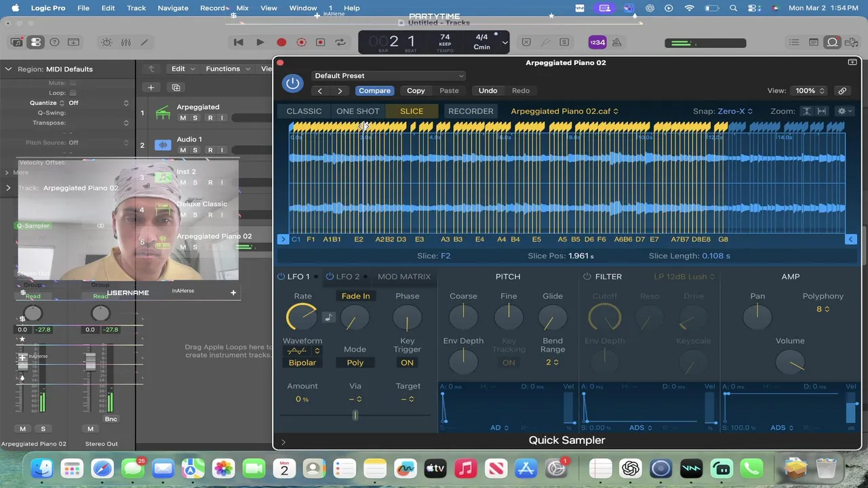Open the waveform gear action menu

pos(845,111)
